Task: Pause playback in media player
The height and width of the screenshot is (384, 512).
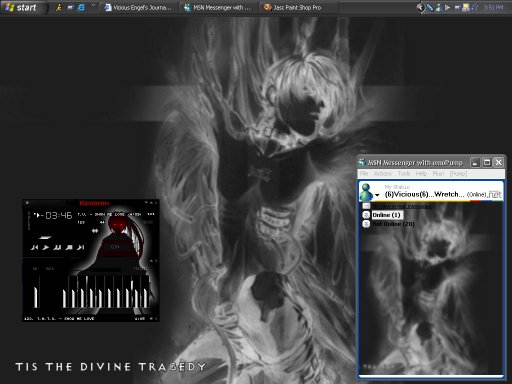Action: pyautogui.click(x=57, y=247)
